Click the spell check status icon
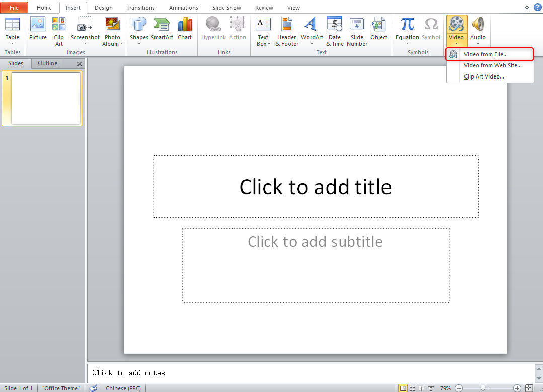Image resolution: width=543 pixels, height=392 pixels. (x=93, y=388)
